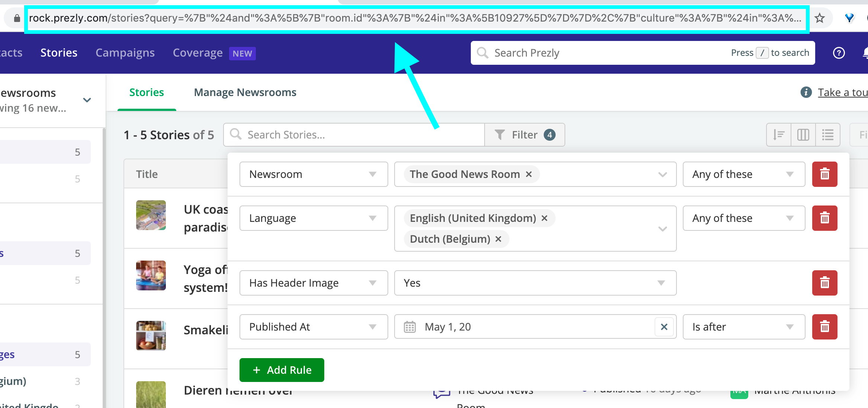
Task: Clear the May 1 date value
Action: pos(664,327)
